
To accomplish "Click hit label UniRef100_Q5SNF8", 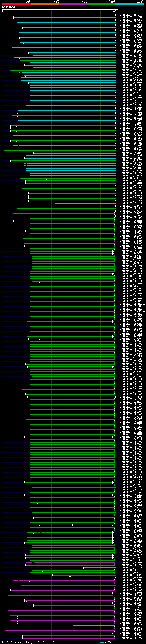I will coord(131,35).
